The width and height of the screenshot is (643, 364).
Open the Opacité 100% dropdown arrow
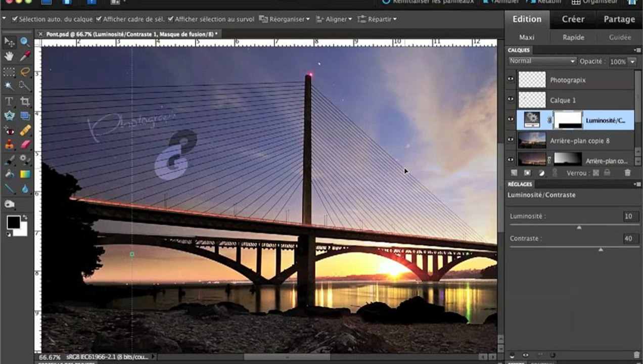[x=632, y=62]
